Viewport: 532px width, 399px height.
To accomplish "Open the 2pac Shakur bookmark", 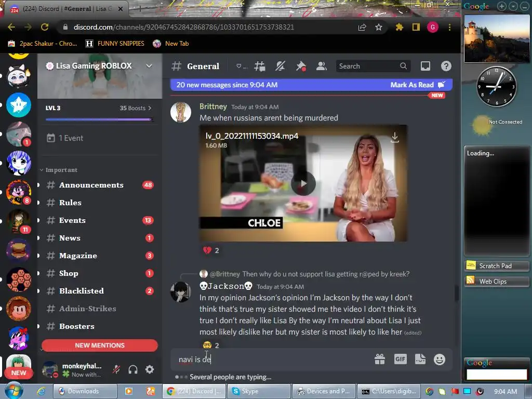I will (43, 44).
